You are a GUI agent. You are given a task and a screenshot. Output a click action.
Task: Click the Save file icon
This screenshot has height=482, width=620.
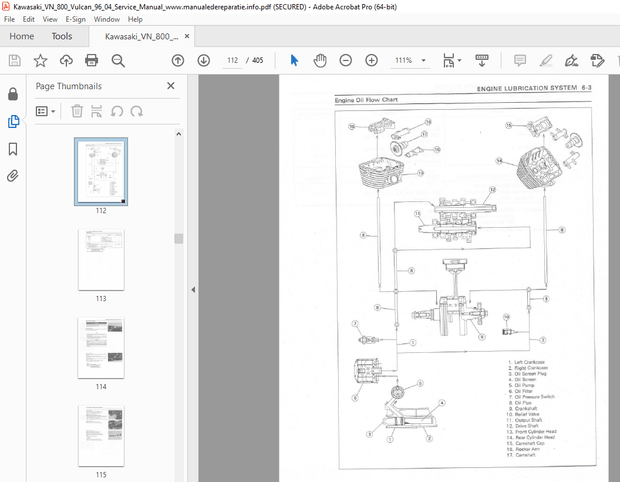pyautogui.click(x=15, y=60)
